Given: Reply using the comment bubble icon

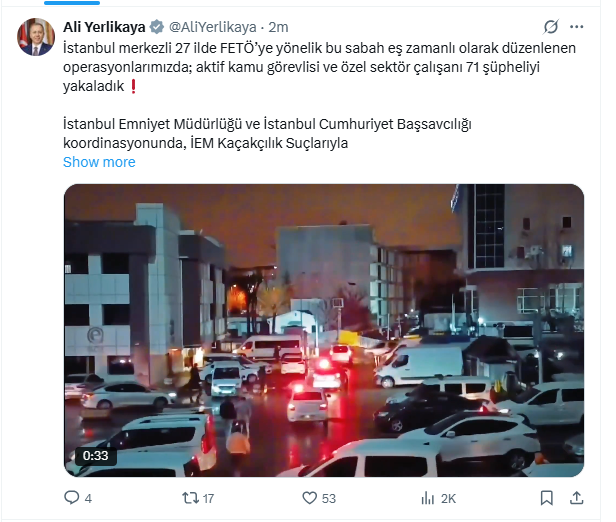Looking at the screenshot, I should pyautogui.click(x=72, y=498).
